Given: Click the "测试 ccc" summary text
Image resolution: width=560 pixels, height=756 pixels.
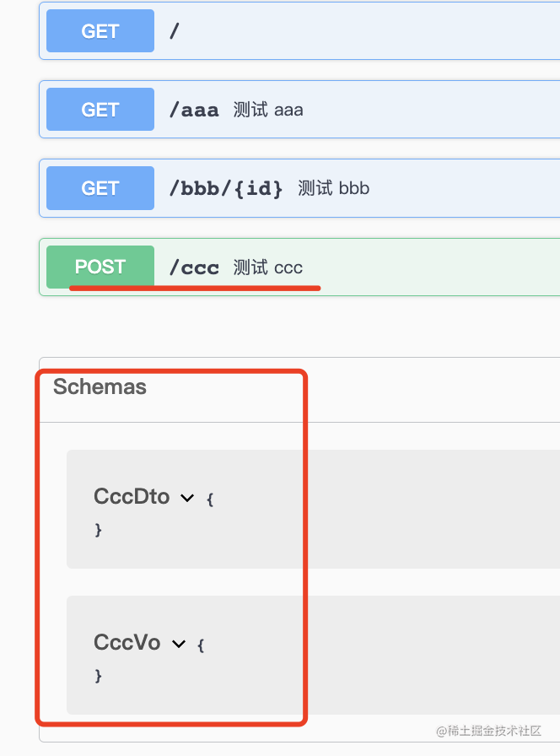Looking at the screenshot, I should [268, 267].
